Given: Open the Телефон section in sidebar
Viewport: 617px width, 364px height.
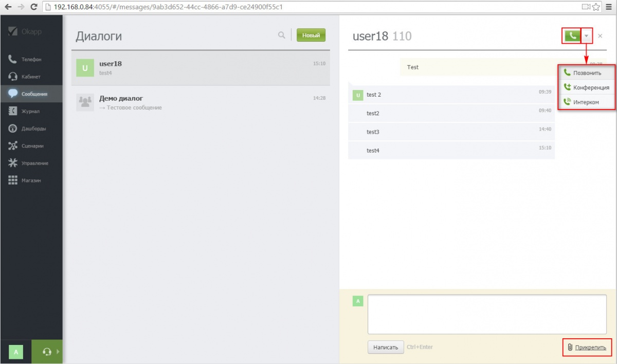Looking at the screenshot, I should point(31,59).
